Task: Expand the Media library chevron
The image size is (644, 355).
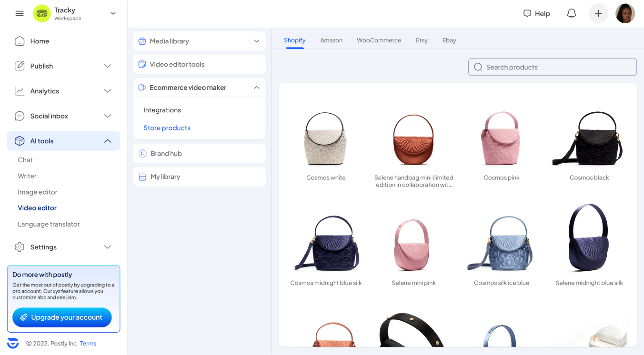Action: pyautogui.click(x=257, y=41)
